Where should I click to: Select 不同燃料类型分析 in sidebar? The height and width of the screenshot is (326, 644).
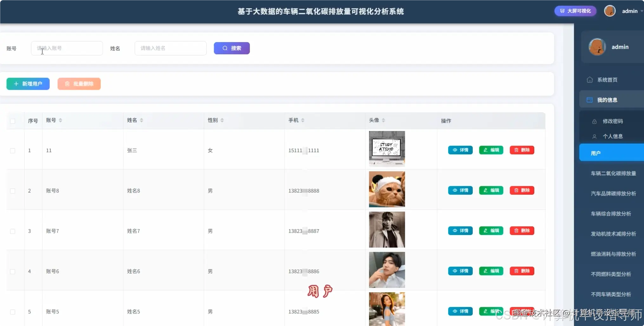[x=610, y=274]
